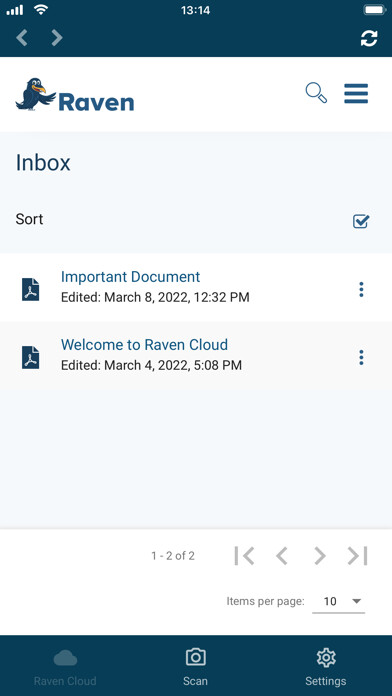Open the Items per page dropdown
This screenshot has width=392, height=696.
[339, 602]
